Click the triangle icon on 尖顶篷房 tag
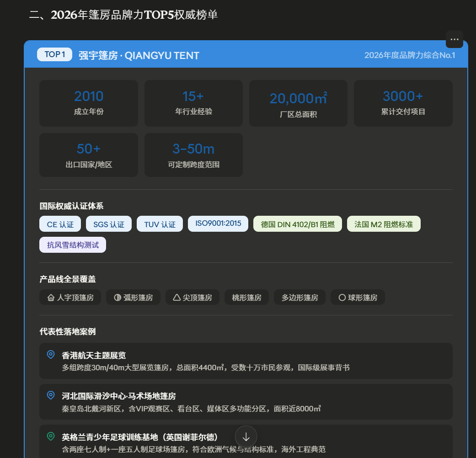 (176, 298)
